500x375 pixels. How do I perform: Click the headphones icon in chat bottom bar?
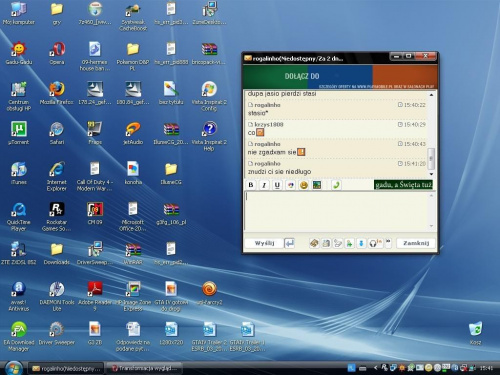coord(375,243)
